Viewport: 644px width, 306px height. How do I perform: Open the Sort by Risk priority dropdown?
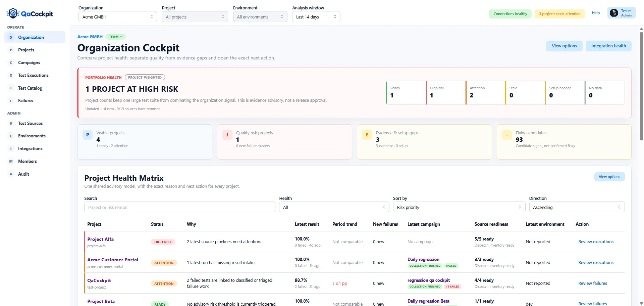tap(459, 207)
